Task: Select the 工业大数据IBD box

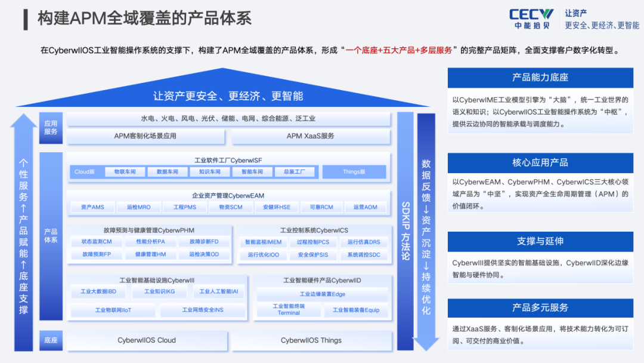Action: (x=98, y=291)
